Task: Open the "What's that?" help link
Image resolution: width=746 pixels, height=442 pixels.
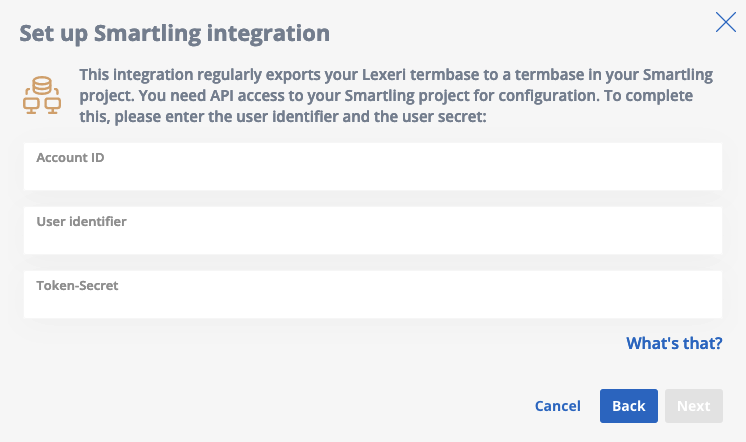Action: 674,343
